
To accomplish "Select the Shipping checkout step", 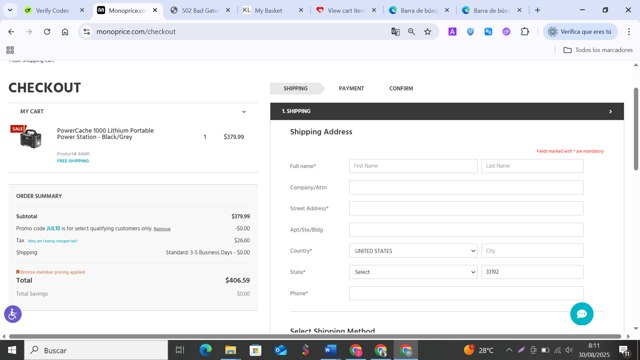I will [296, 88].
